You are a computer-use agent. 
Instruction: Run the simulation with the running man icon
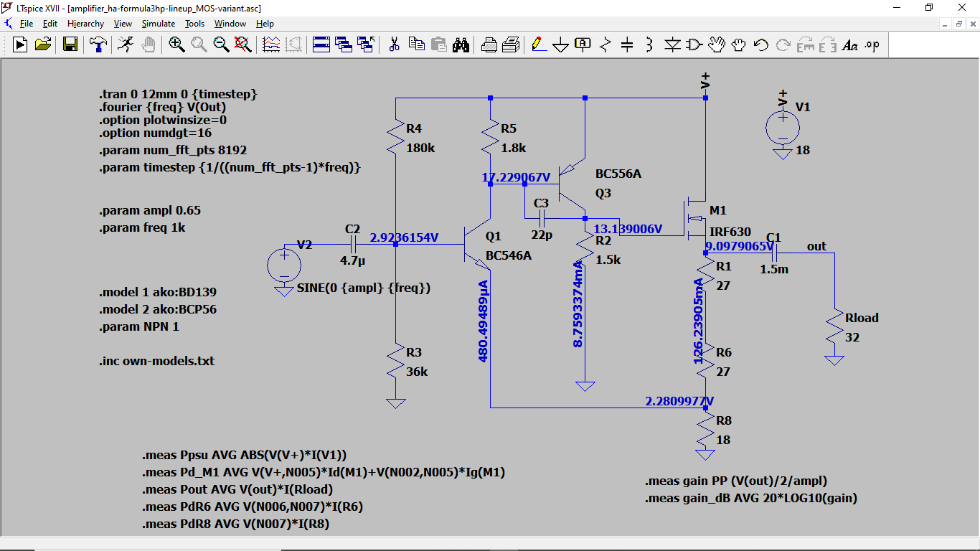[x=125, y=44]
